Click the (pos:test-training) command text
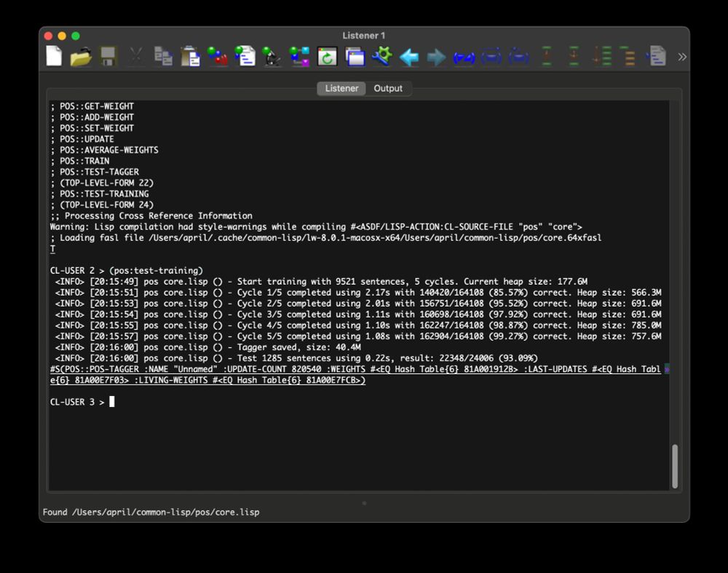This screenshot has height=573, width=728. coord(156,270)
